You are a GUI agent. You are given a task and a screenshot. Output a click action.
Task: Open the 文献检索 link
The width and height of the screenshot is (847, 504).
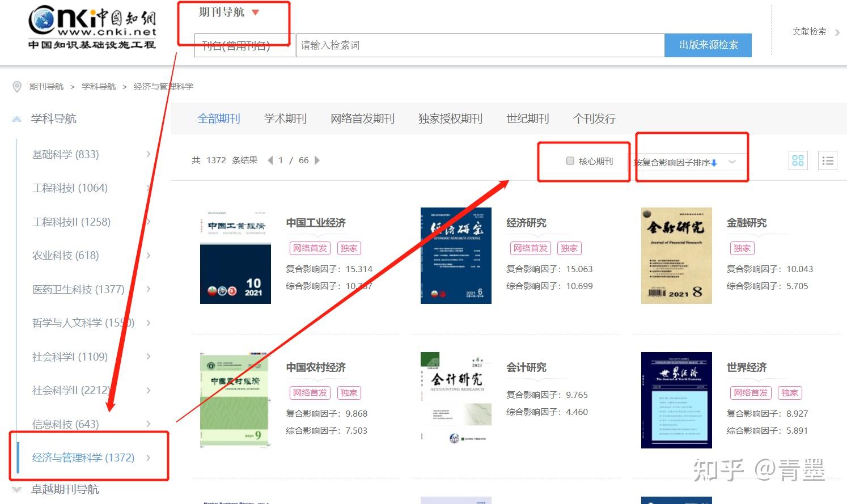pyautogui.click(x=810, y=32)
